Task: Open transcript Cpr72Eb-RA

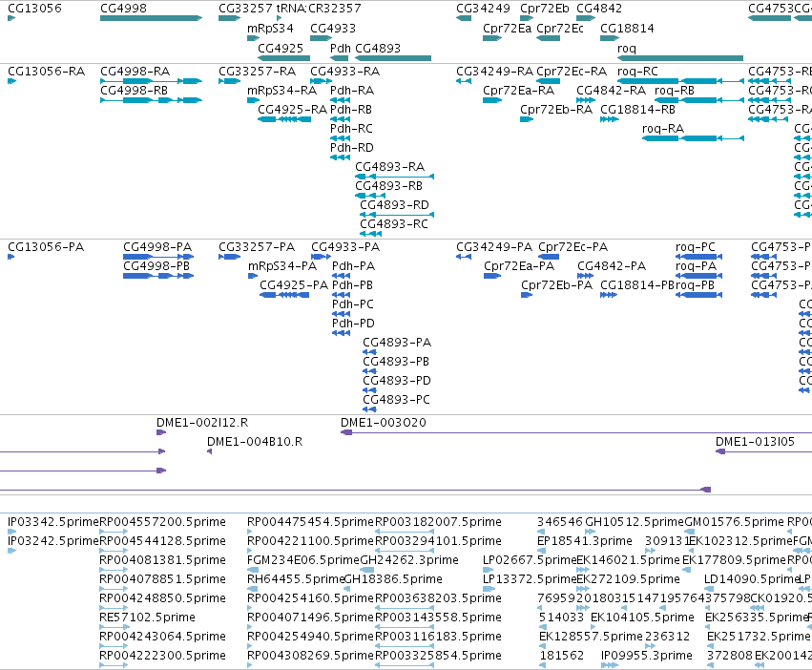Action: [x=556, y=110]
